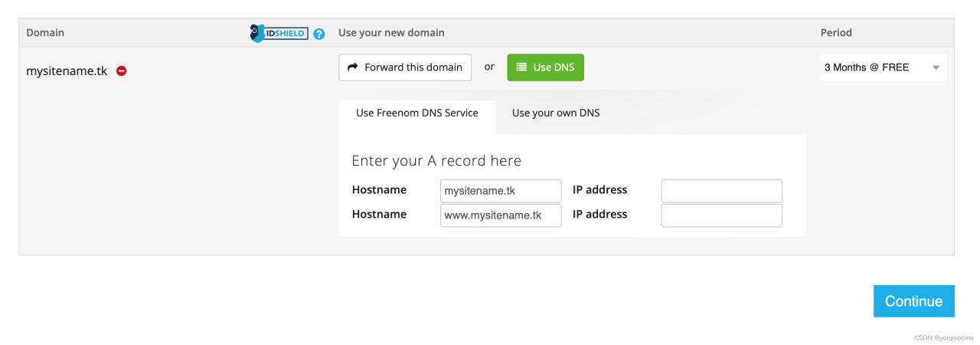This screenshot has width=980, height=345.
Task: Click the first Hostname label
Action: pos(379,190)
